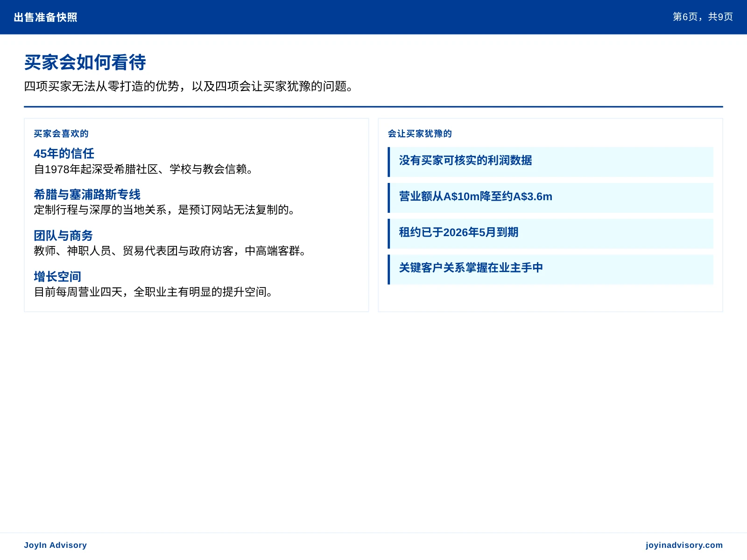Select the heading 45年的信任
747x560 pixels.
pyautogui.click(x=64, y=154)
